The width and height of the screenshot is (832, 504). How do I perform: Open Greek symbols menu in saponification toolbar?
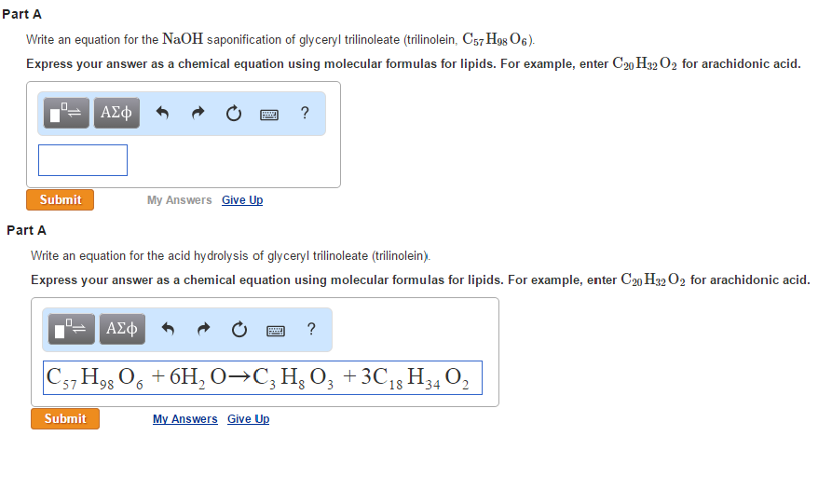pyautogui.click(x=116, y=114)
